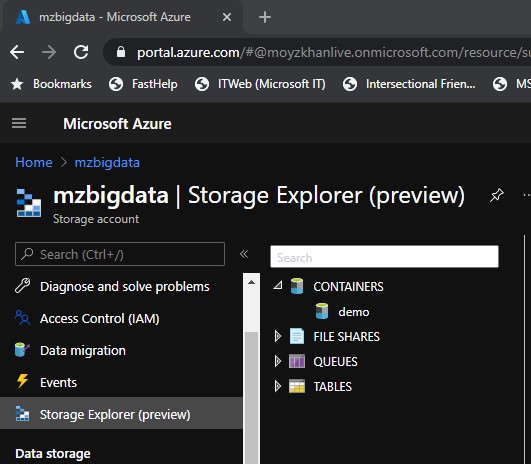Click the lightning bolt Events icon
Image resolution: width=531 pixels, height=464 pixels.
22,381
